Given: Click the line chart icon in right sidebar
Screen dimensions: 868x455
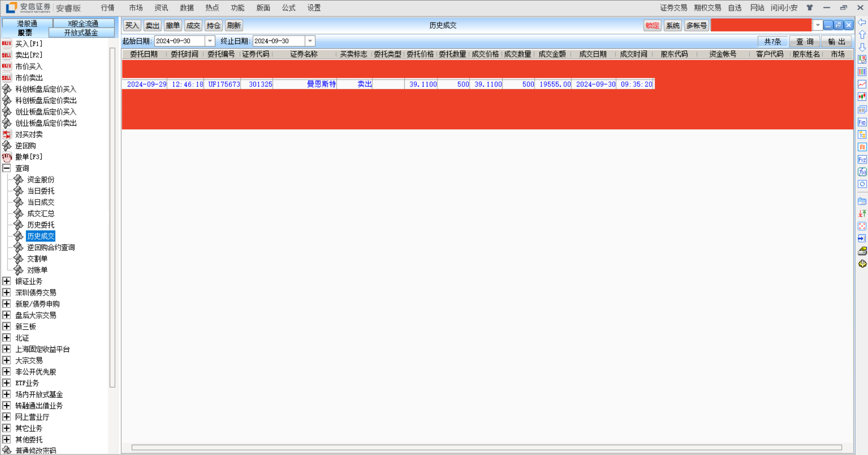Looking at the screenshot, I should tap(862, 84).
